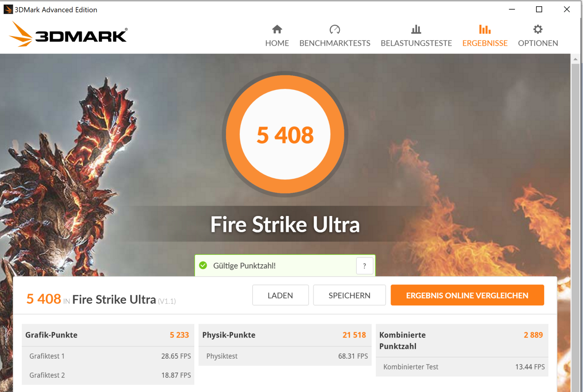This screenshot has width=583, height=392.
Task: Click the Home house icon
Action: click(x=277, y=29)
